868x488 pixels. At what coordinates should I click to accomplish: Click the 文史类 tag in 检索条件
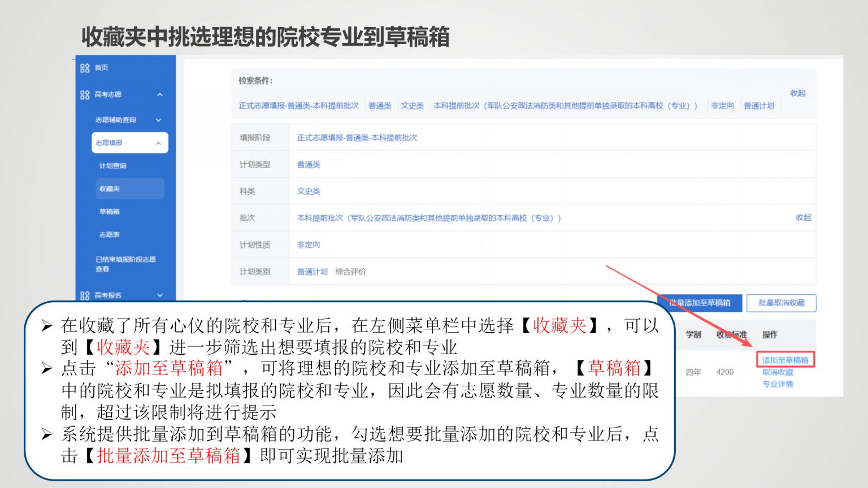[x=412, y=106]
